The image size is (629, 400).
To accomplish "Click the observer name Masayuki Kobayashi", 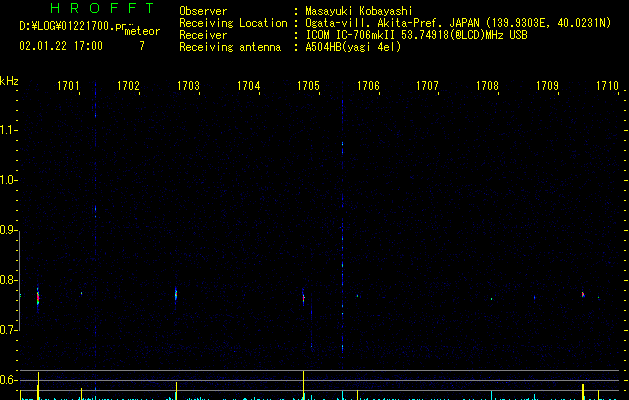I will (359, 11).
